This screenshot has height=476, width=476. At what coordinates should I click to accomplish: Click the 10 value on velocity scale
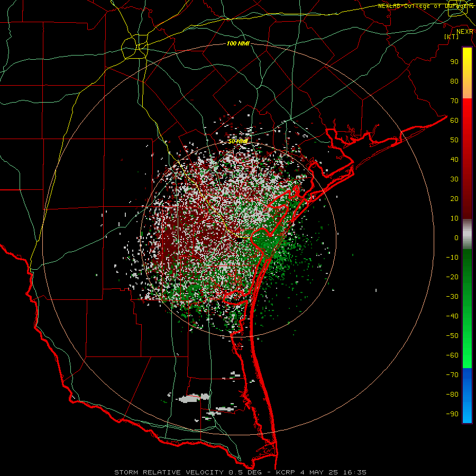pyautogui.click(x=454, y=218)
